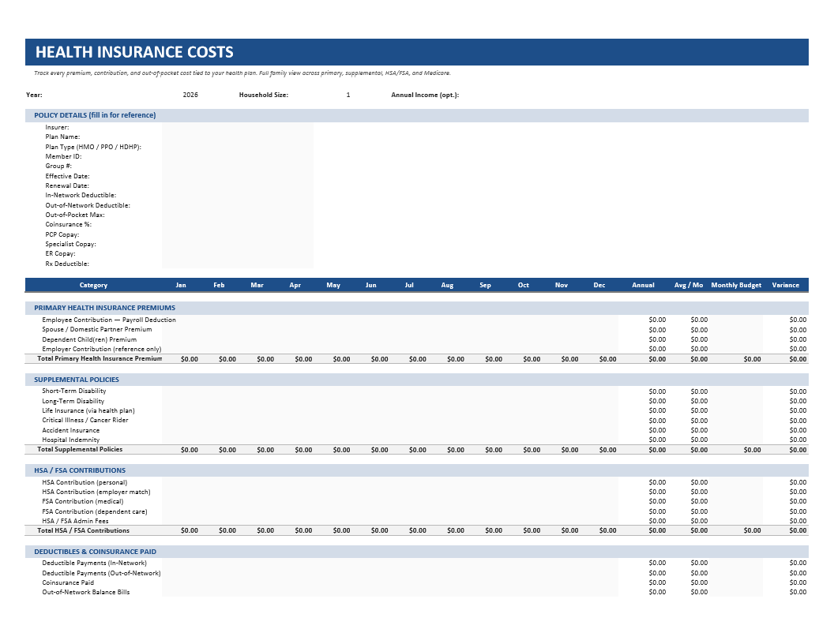This screenshot has width=834, height=644.
Task: Select Dependent Child(ren) Premium row
Action: coord(416,339)
